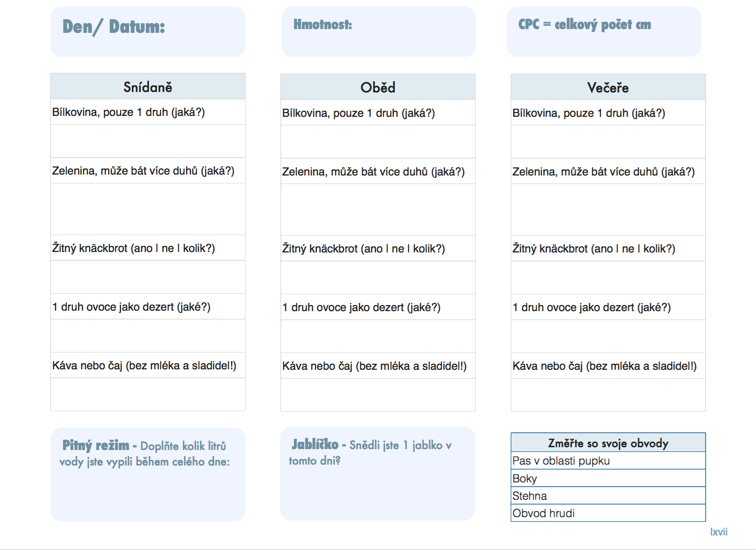
Task: Click the lxvii page number
Action: pyautogui.click(x=719, y=532)
